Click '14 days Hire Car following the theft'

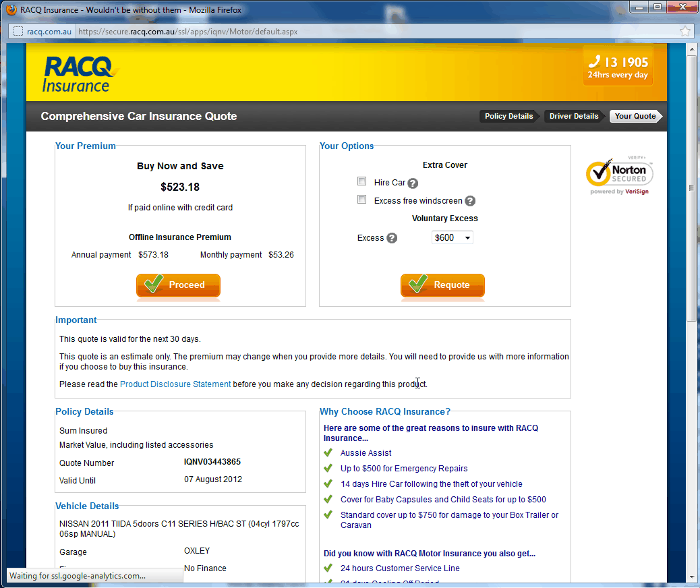(x=431, y=484)
